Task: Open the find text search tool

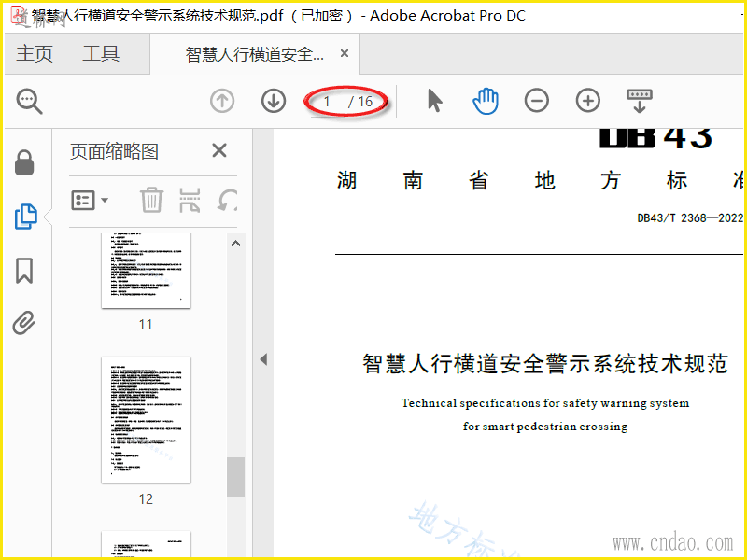Action: point(30,101)
